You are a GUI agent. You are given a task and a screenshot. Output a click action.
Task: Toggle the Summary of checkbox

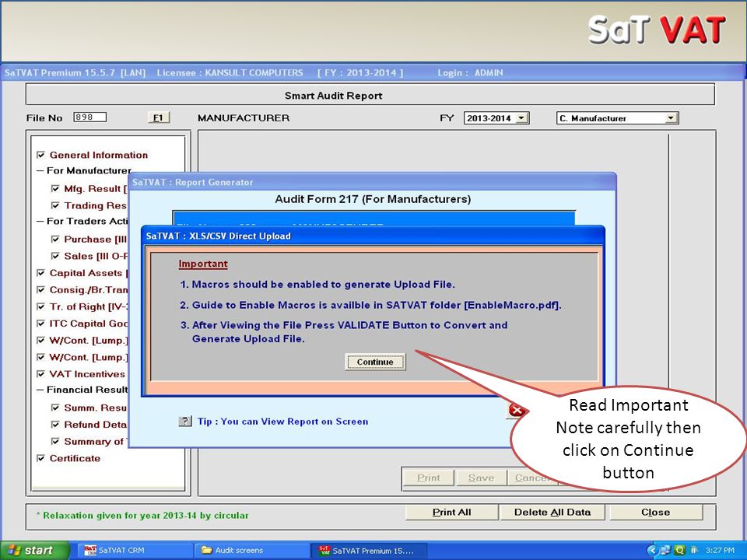pos(55,442)
